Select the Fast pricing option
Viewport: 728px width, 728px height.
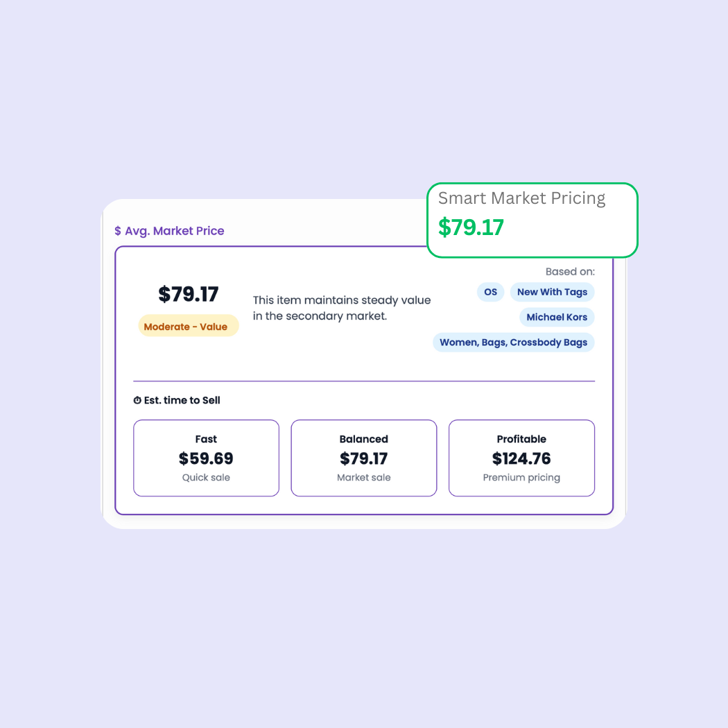(x=206, y=458)
